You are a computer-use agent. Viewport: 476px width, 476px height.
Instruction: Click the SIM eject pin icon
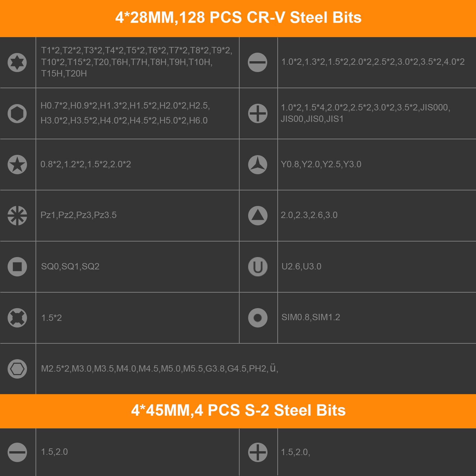[258, 318]
